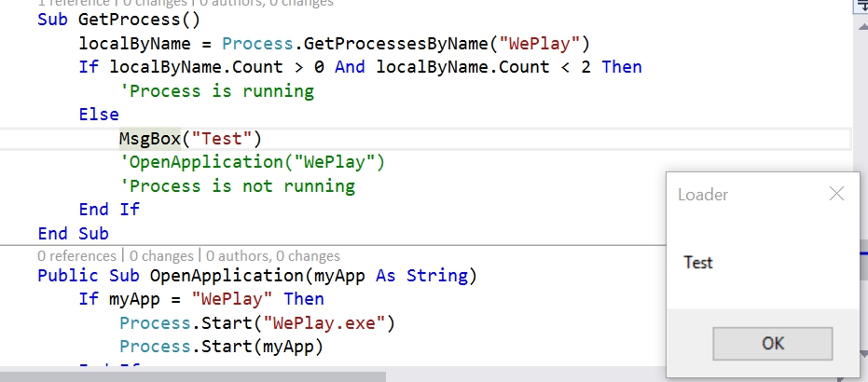Click the Loader dialog title bar
Image resolution: width=868 pixels, height=382 pixels.
point(737,195)
